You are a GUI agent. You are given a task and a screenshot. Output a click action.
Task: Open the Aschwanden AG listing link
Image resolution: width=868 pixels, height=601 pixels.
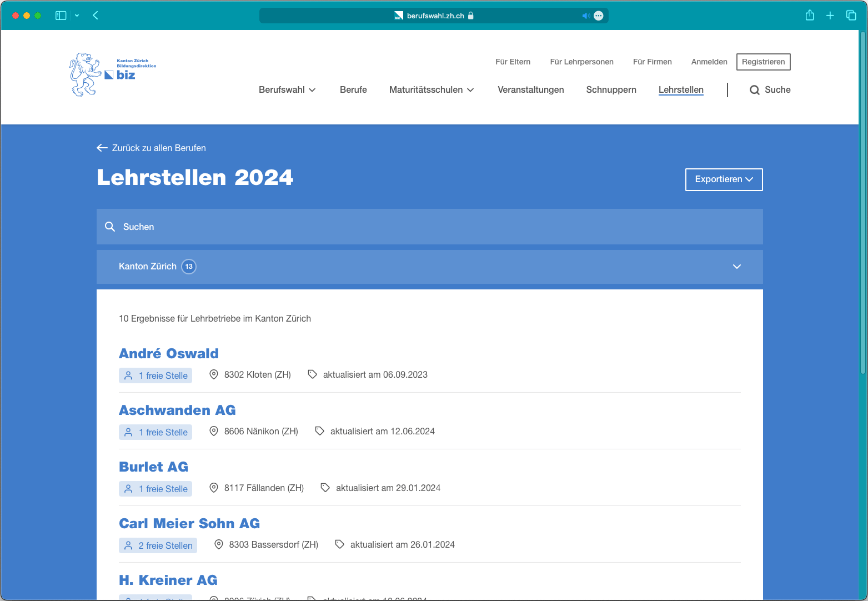(177, 410)
